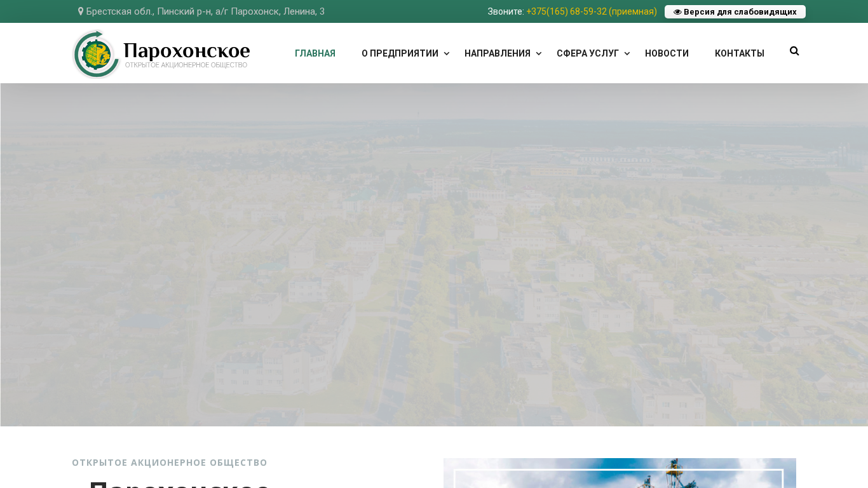Open the Сфера услуг menu item

[x=588, y=53]
